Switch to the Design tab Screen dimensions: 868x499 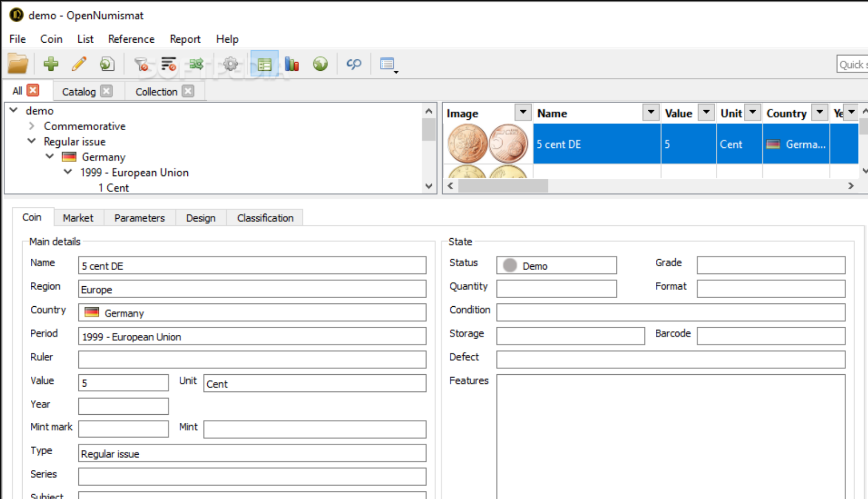(200, 218)
